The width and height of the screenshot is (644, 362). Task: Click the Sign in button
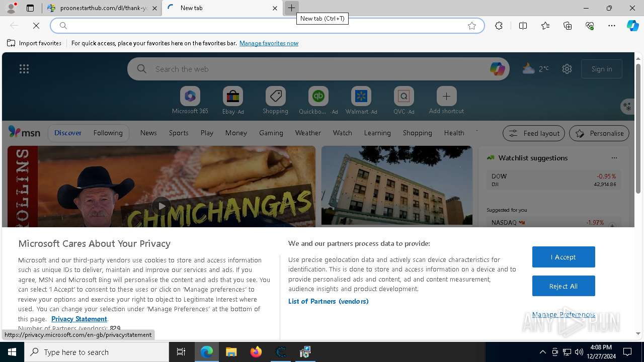pyautogui.click(x=602, y=69)
